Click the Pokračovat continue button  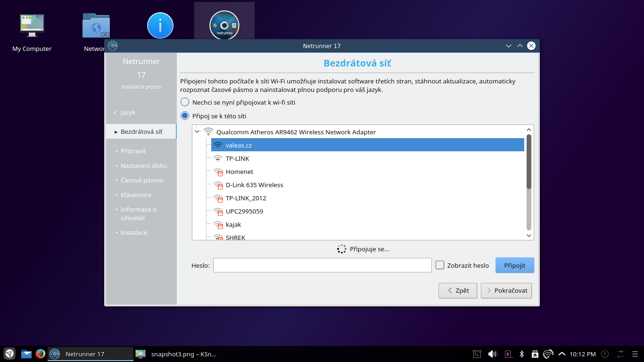click(506, 290)
